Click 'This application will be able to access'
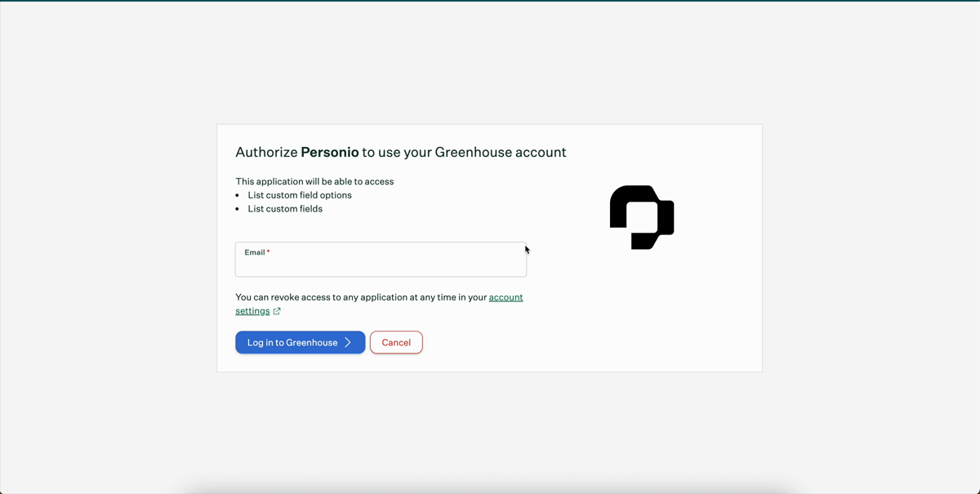The width and height of the screenshot is (980, 494). tap(314, 181)
